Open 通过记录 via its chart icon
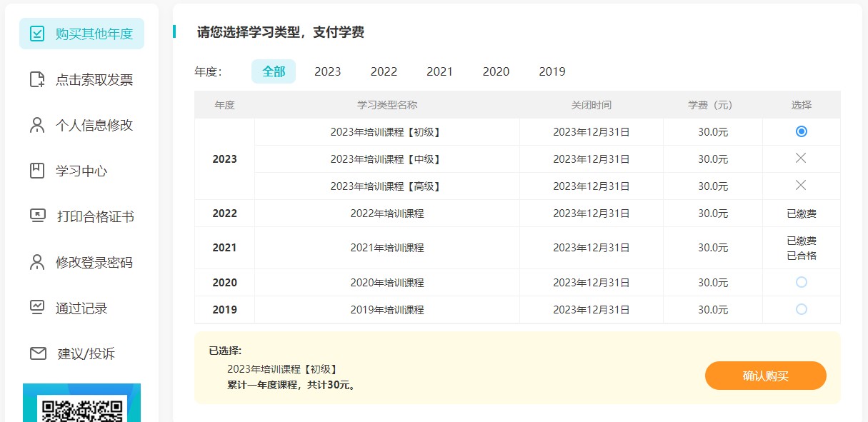This screenshot has height=422, width=868. pyautogui.click(x=36, y=307)
